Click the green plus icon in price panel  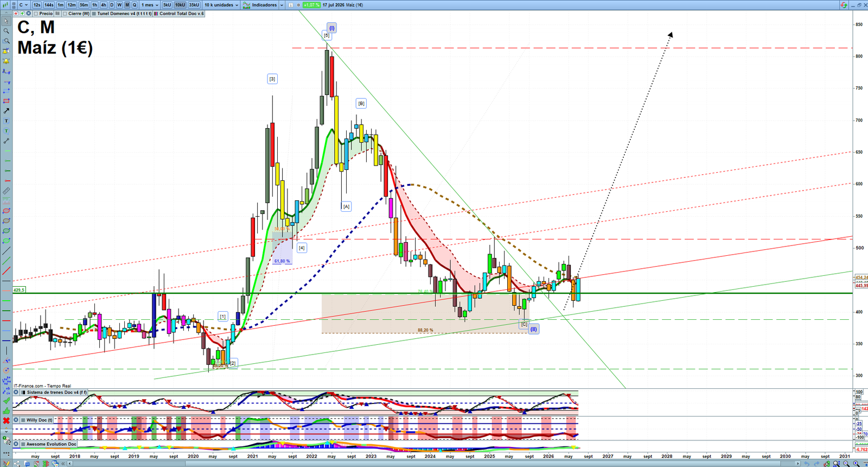(22, 14)
